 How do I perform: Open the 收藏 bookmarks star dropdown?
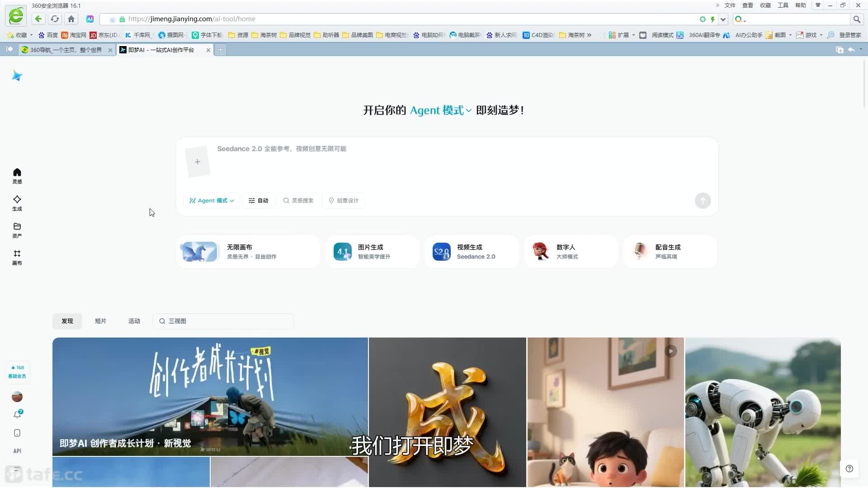tap(20, 35)
